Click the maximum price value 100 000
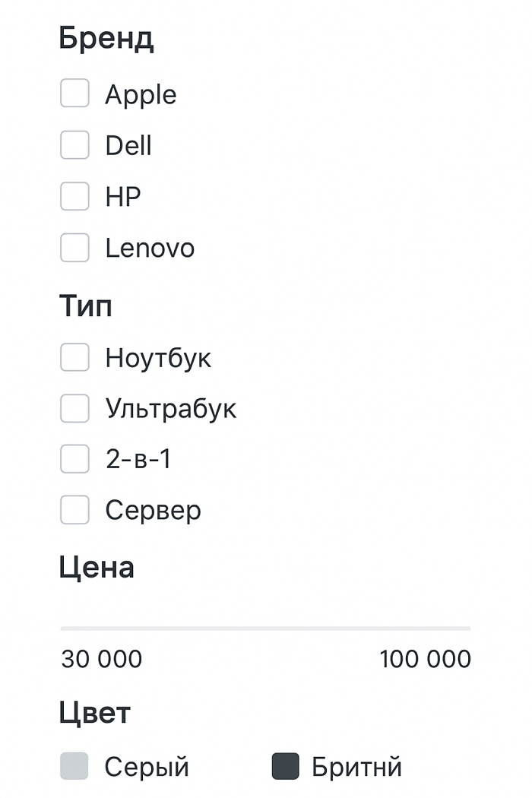The height and width of the screenshot is (798, 532). pyautogui.click(x=426, y=660)
